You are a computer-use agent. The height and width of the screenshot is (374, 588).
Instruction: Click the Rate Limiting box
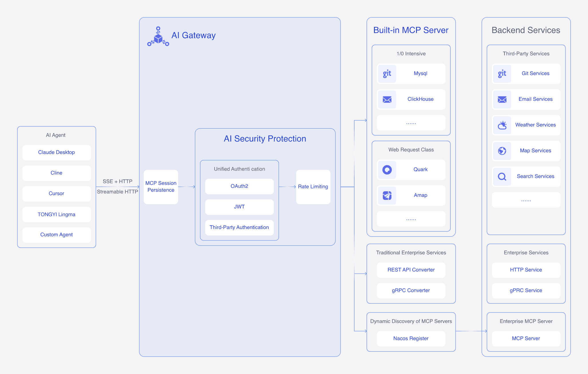pos(313,187)
